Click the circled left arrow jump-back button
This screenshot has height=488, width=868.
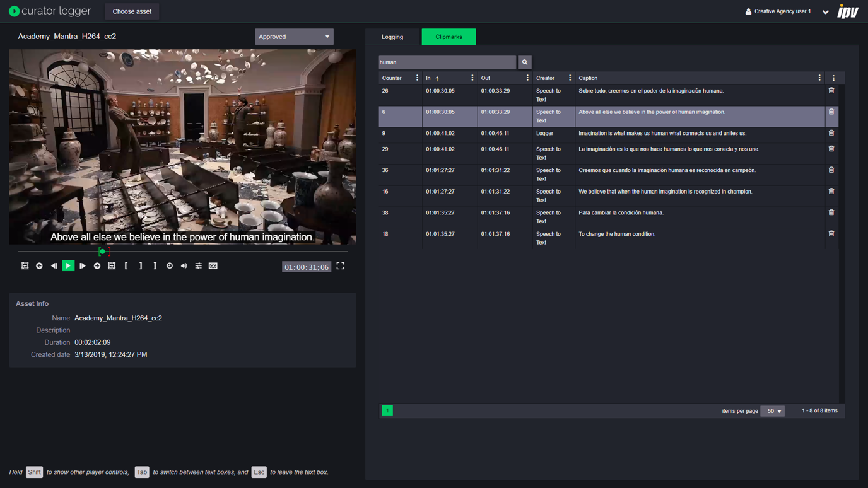[x=39, y=266]
